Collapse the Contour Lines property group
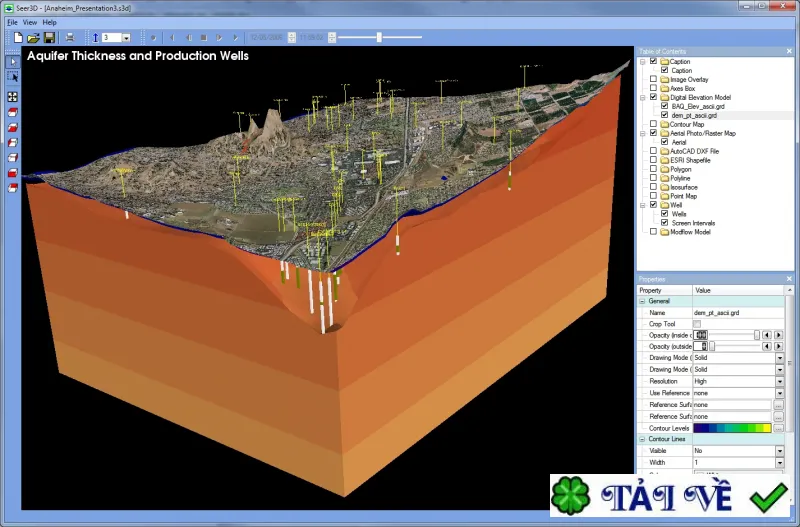This screenshot has height=527, width=800. click(x=642, y=439)
